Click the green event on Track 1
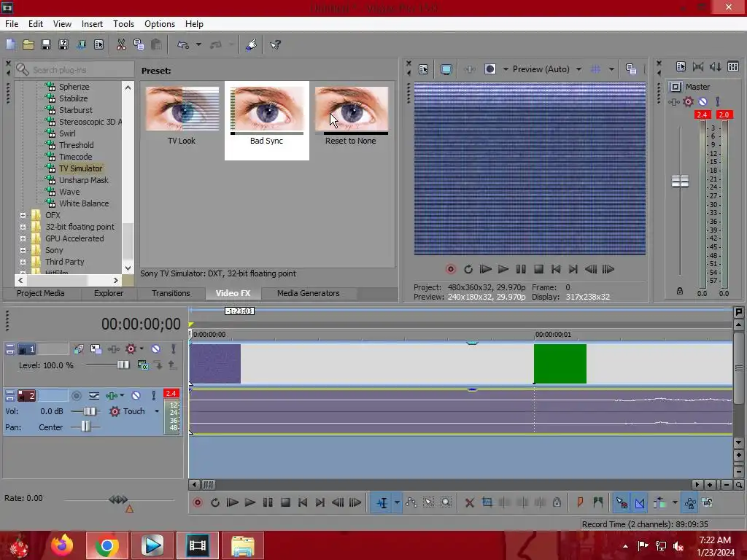 (560, 364)
